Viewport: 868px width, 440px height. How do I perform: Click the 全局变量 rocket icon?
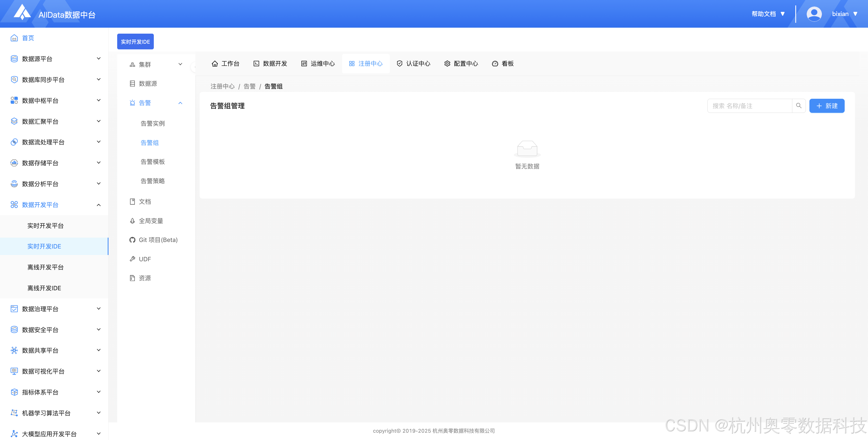tap(132, 221)
